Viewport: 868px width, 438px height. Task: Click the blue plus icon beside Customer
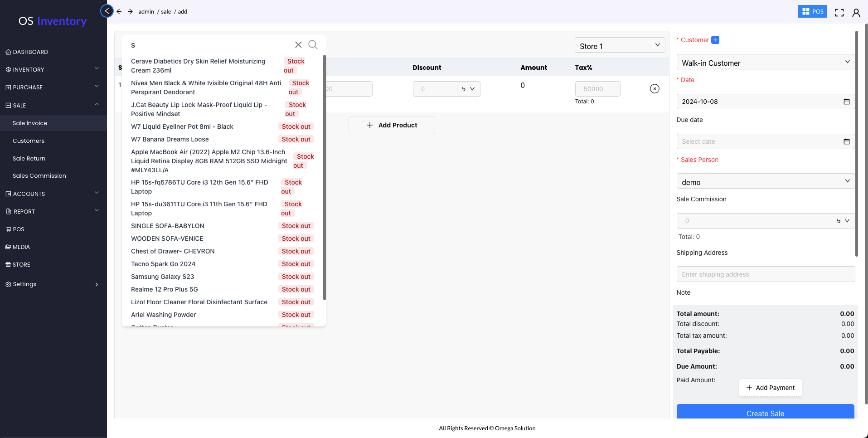[715, 40]
